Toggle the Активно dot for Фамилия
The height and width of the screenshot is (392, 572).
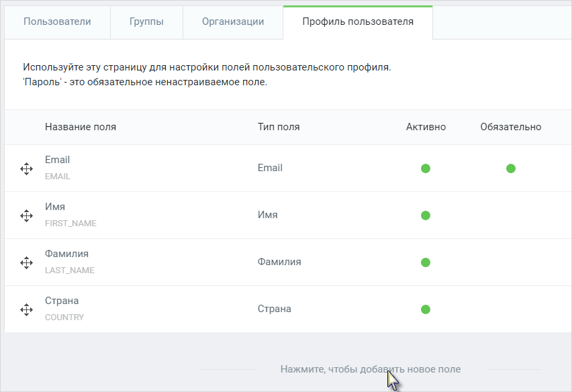click(426, 262)
